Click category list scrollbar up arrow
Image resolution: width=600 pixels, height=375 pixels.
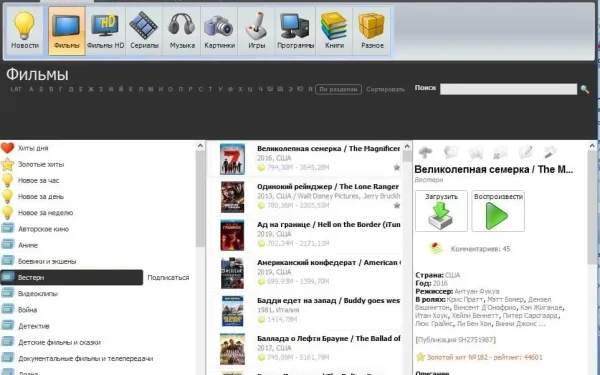[x=200, y=146]
